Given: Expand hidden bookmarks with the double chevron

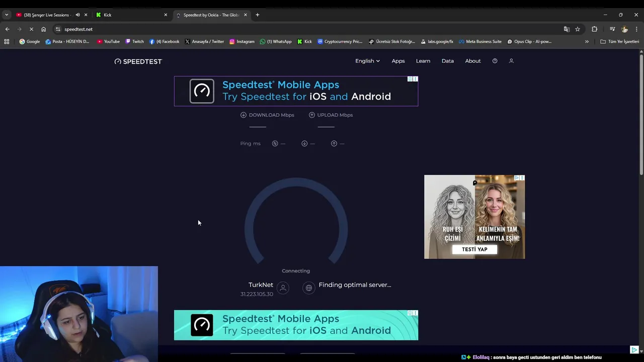Looking at the screenshot, I should coord(587,42).
